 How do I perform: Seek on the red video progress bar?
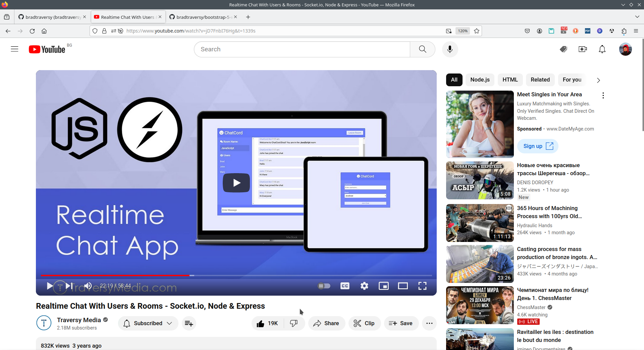[236, 276]
